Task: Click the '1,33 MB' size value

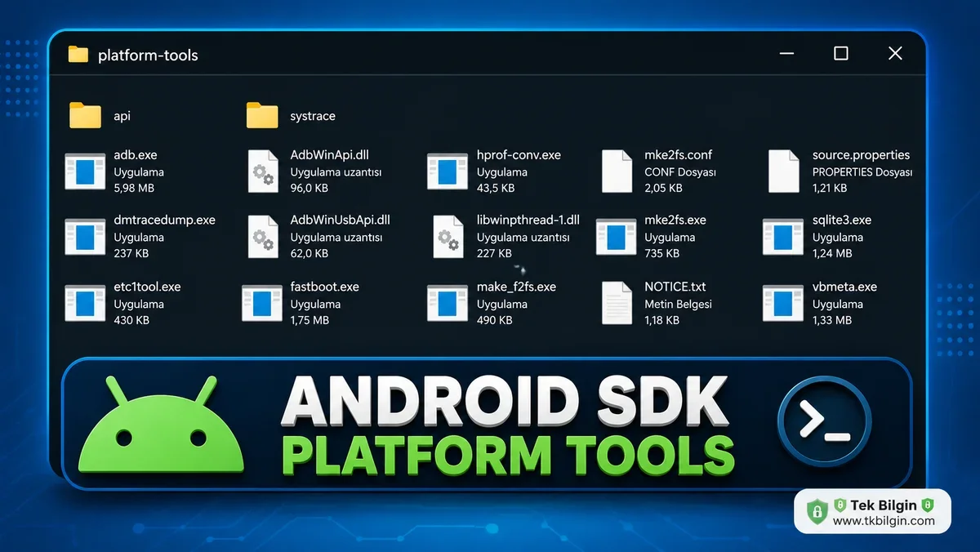Action: (x=832, y=320)
